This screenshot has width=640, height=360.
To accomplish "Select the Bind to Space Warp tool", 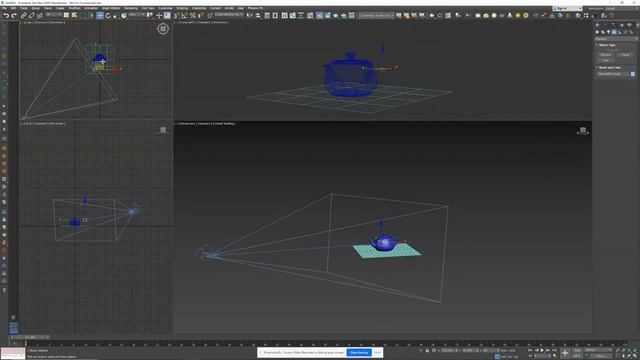I will tap(40, 16).
